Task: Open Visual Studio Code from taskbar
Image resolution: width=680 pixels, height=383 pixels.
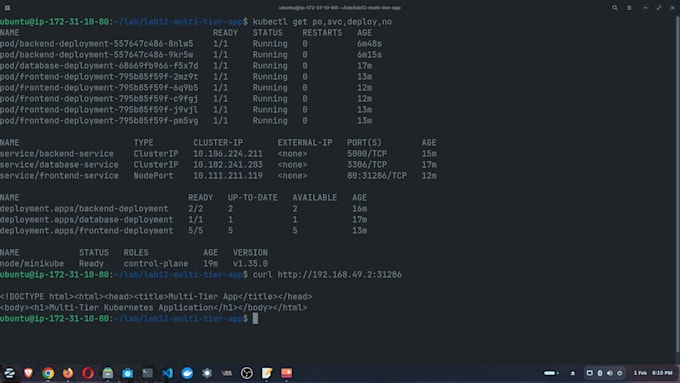Action: [167, 373]
